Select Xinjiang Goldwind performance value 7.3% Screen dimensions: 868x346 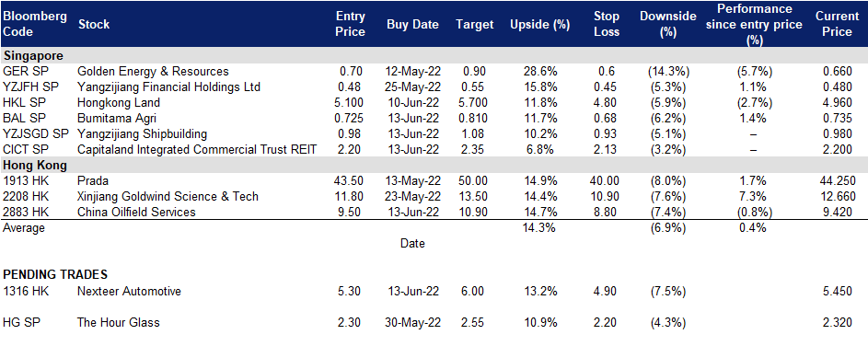point(752,197)
